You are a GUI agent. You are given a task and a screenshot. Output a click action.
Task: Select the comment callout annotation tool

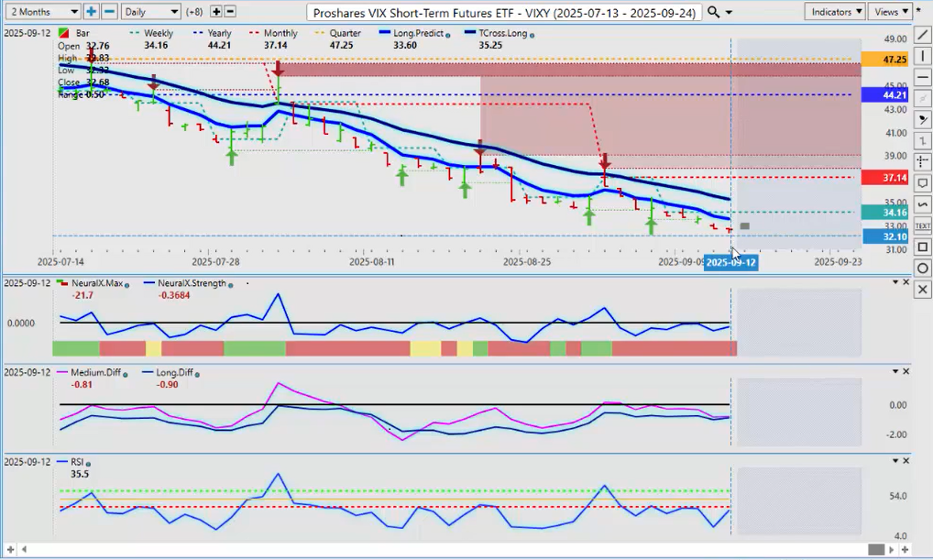922,183
